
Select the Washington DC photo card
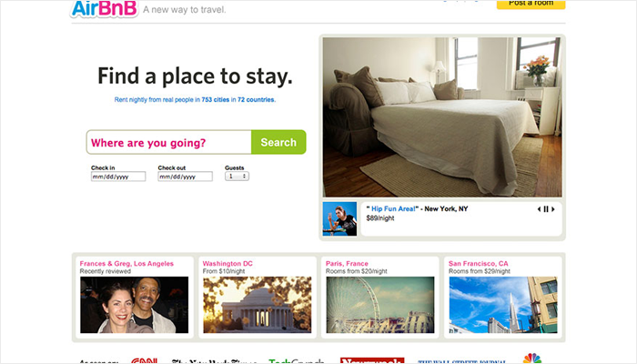(258, 305)
